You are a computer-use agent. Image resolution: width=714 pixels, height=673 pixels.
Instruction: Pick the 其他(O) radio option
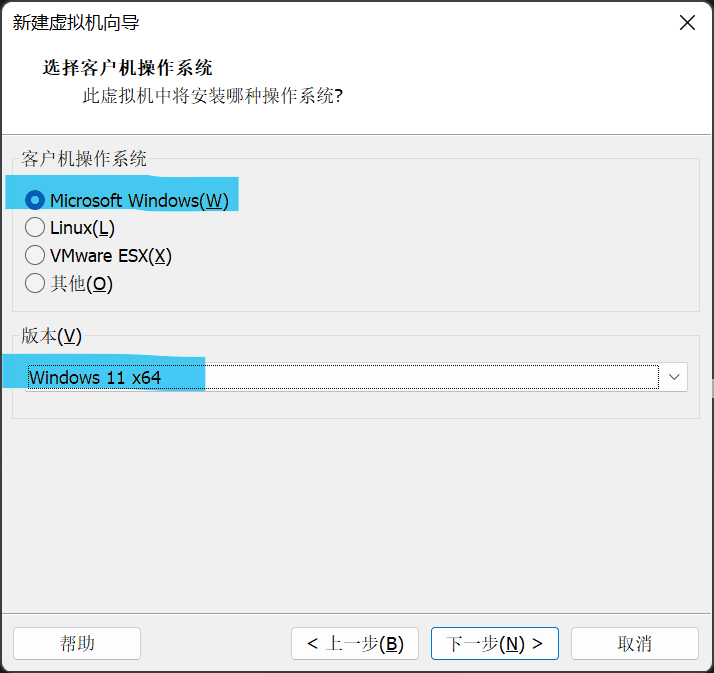pos(35,283)
